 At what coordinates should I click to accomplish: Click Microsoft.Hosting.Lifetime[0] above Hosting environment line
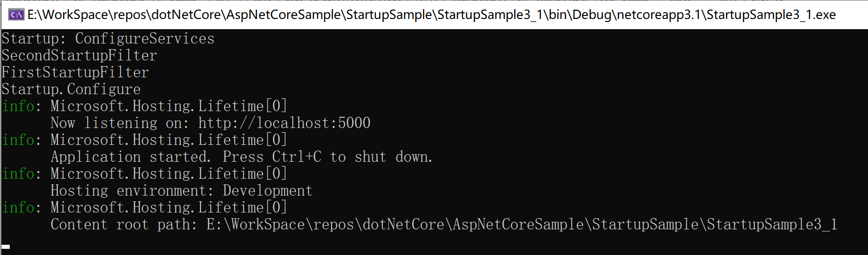point(168,174)
